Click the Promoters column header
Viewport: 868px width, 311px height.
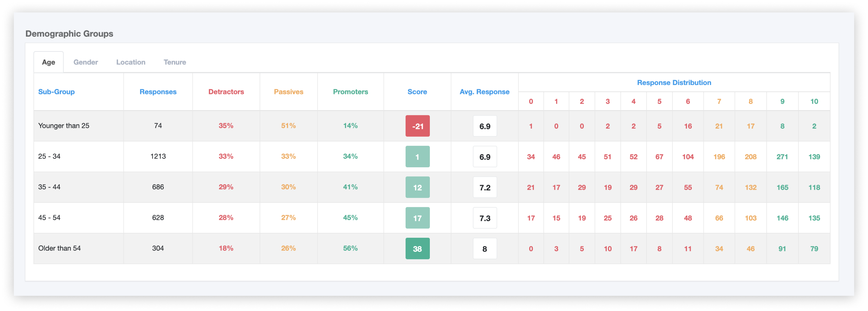350,92
